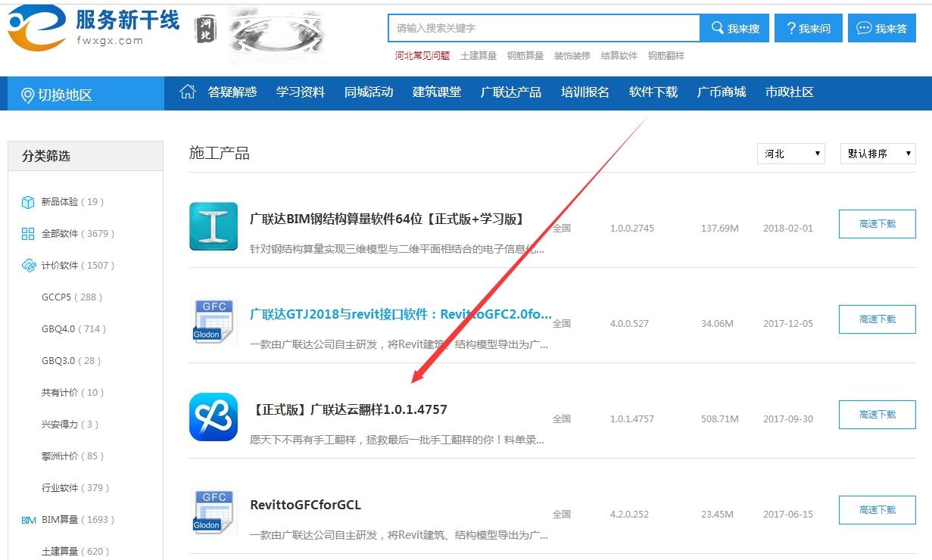Screen dimensions: 932x560
Task: Click the 施工产品 section heading
Action: [x=220, y=153]
